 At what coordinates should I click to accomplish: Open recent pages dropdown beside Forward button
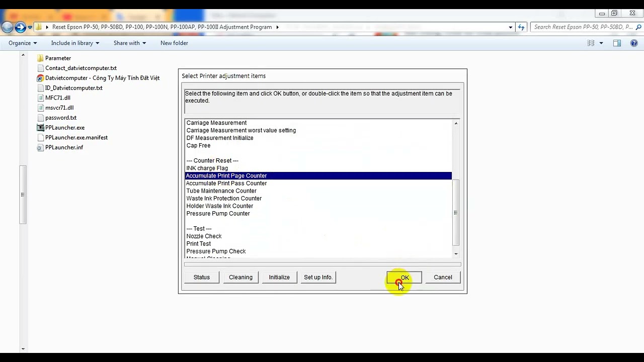30,27
